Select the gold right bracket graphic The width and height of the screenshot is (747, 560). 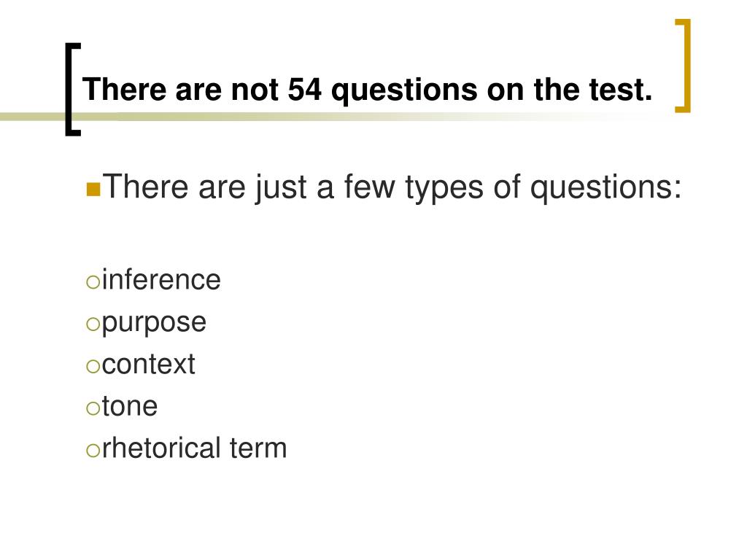point(683,66)
